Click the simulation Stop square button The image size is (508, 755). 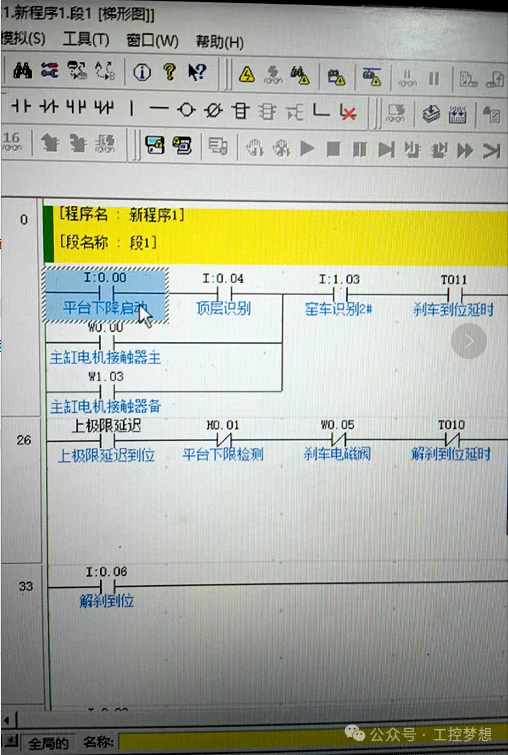pos(333,149)
